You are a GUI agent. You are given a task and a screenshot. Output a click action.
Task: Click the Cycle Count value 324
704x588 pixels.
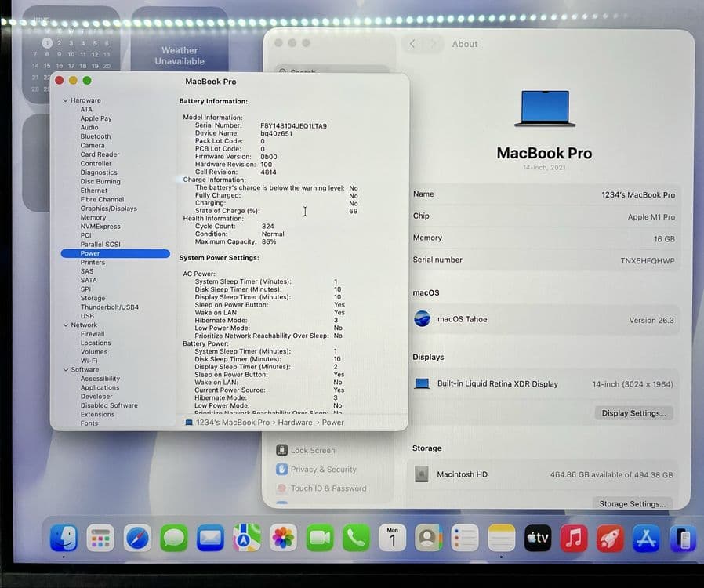pyautogui.click(x=267, y=227)
